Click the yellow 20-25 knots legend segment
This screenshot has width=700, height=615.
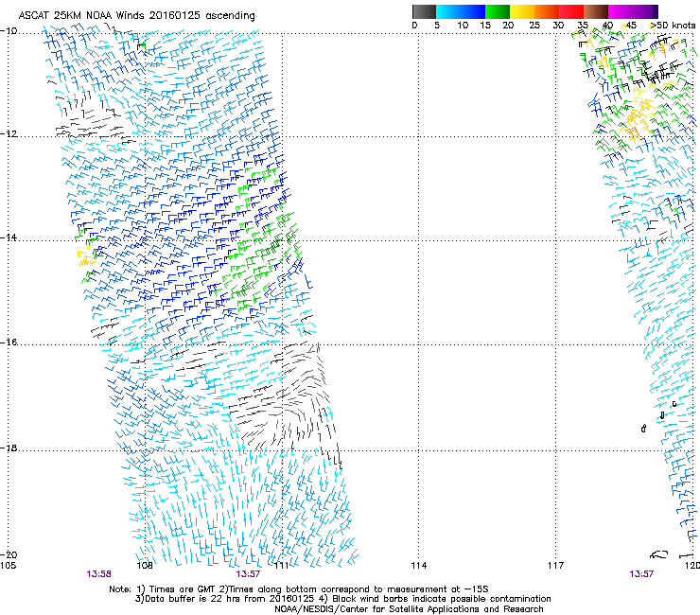522,11
